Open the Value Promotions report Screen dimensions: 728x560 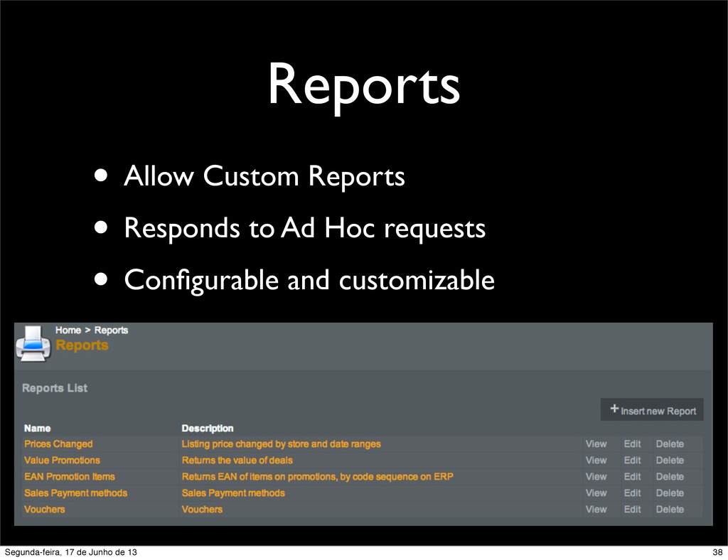(63, 461)
